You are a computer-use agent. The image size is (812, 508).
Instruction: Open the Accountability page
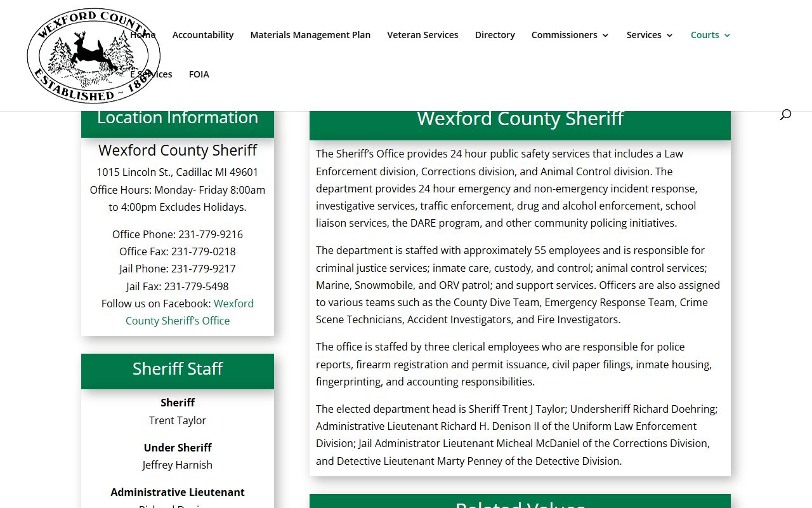tap(203, 35)
